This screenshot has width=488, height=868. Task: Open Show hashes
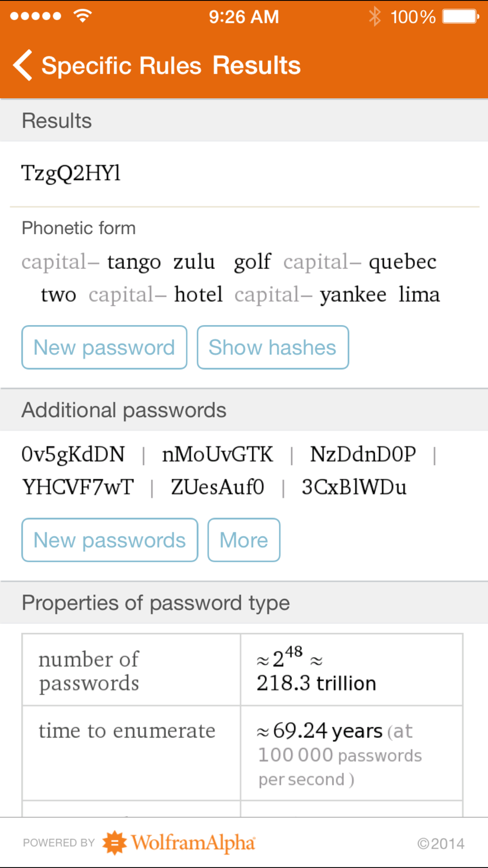[273, 347]
